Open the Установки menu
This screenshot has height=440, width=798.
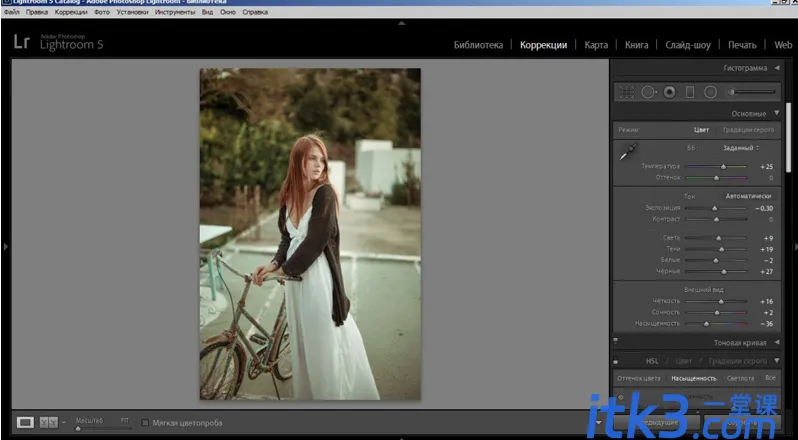click(x=133, y=12)
